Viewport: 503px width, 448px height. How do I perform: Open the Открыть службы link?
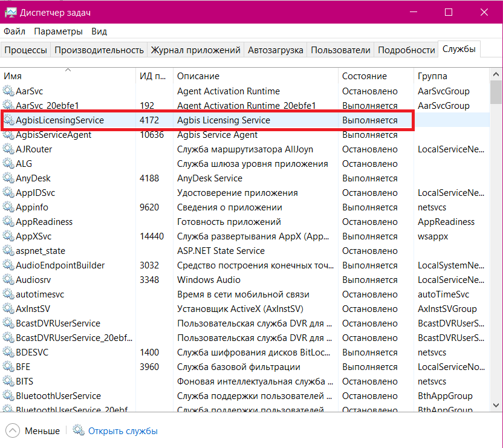pos(123,431)
